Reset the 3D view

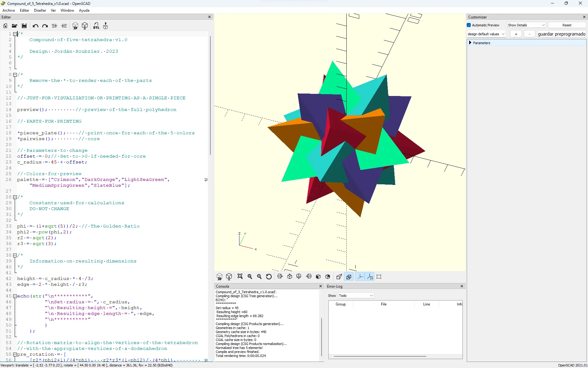(269, 277)
